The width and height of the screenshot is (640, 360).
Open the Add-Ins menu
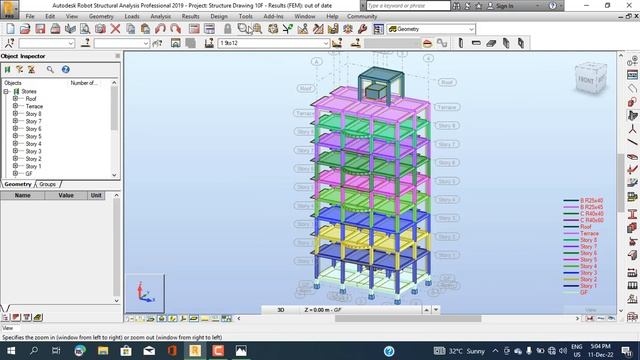coord(273,16)
